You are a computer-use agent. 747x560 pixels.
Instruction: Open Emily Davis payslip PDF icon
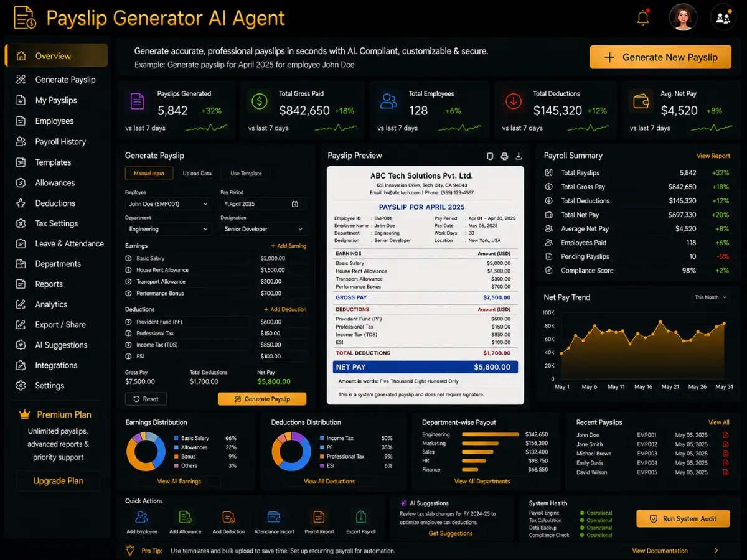tap(725, 463)
